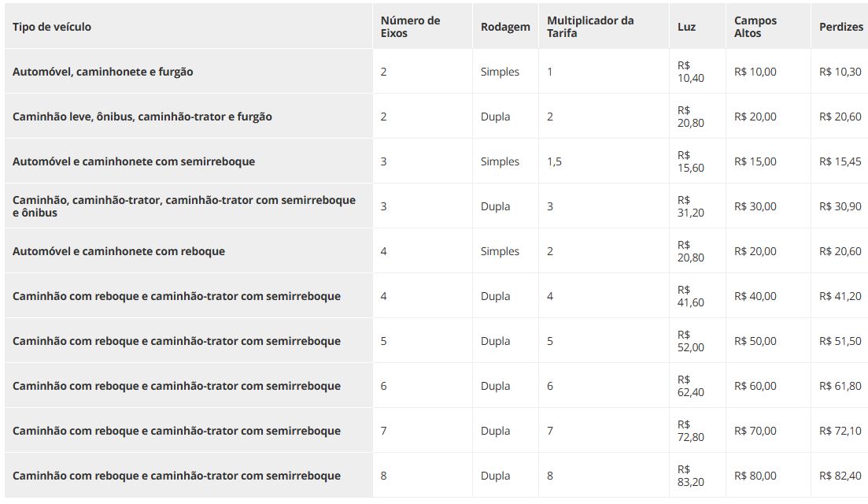Image resolution: width=868 pixels, height=504 pixels.
Task: Select the 'Número de Eixos' column header
Action: click(410, 27)
